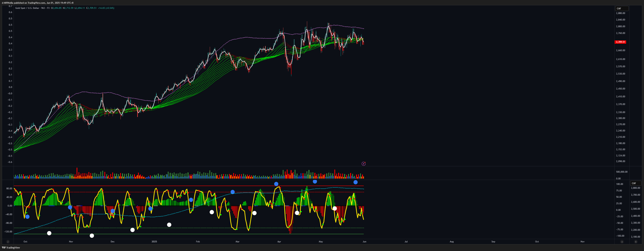The image size is (644, 251).
Task: Click the L2,694.11 low value in the legend
Action: pos(80,8)
